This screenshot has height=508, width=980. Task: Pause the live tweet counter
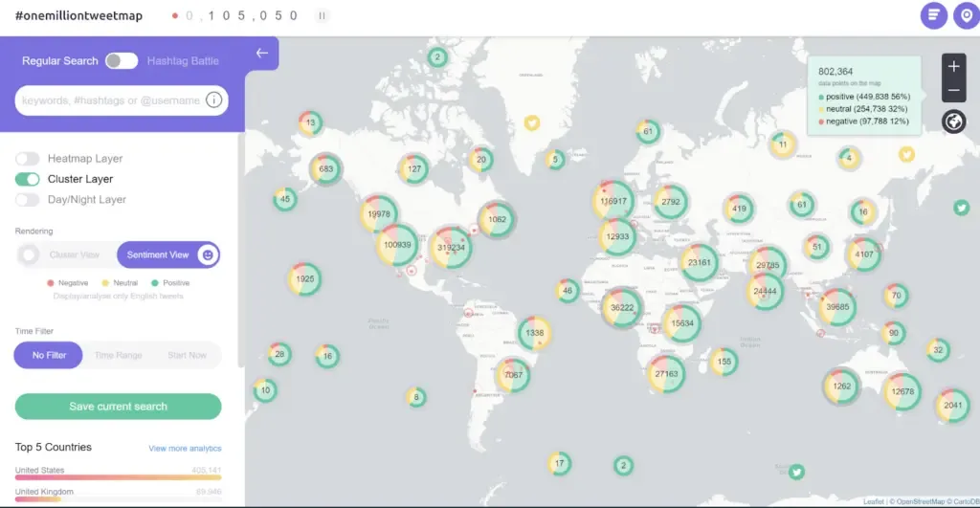click(x=322, y=15)
